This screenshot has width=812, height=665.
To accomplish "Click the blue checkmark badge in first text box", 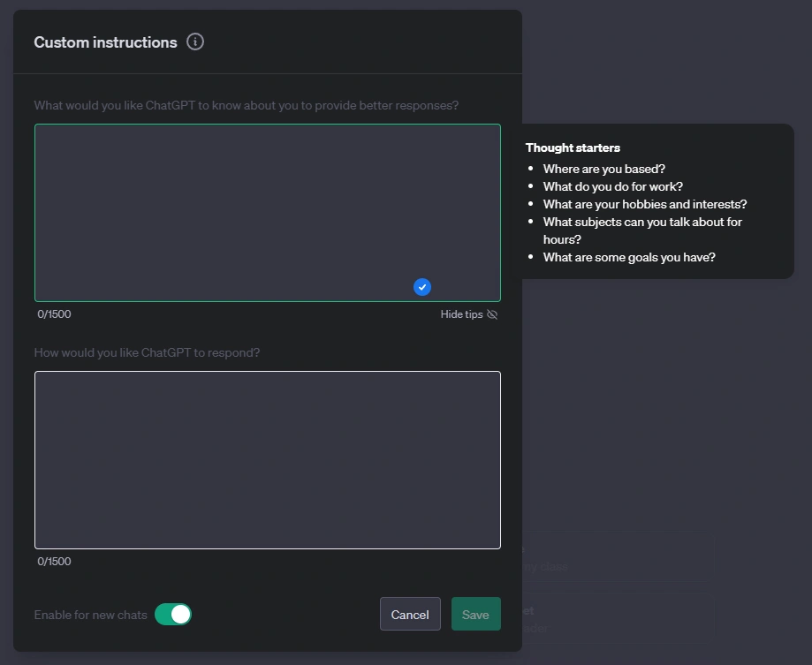I will pyautogui.click(x=422, y=287).
